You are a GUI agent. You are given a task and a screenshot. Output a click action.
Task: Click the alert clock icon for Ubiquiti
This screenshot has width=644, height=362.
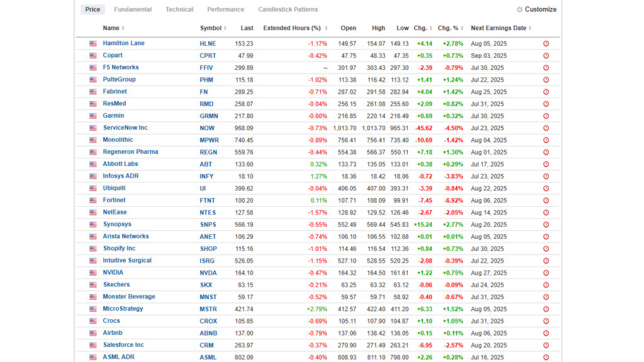pos(546,189)
